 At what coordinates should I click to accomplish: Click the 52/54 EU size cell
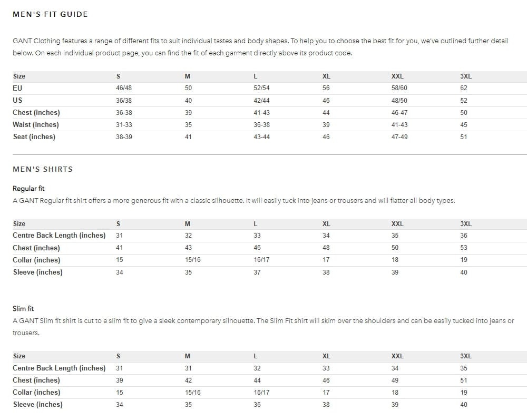pyautogui.click(x=261, y=88)
